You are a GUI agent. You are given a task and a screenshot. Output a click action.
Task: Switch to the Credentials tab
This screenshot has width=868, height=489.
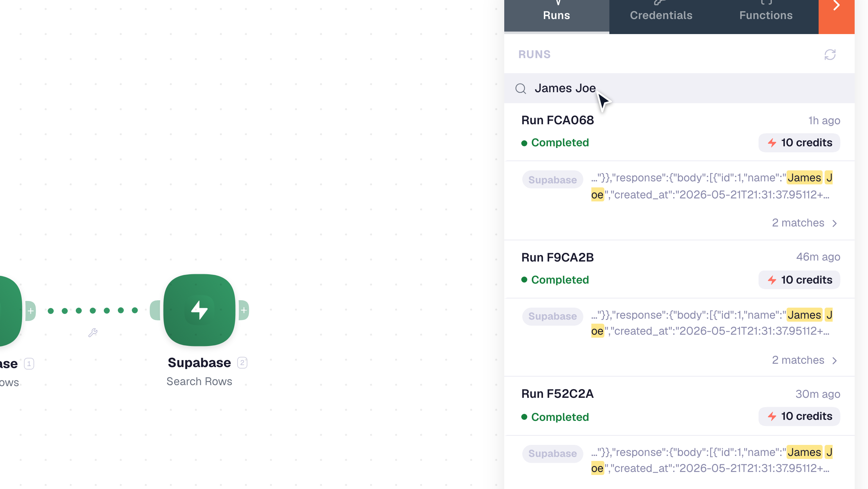pos(661,15)
